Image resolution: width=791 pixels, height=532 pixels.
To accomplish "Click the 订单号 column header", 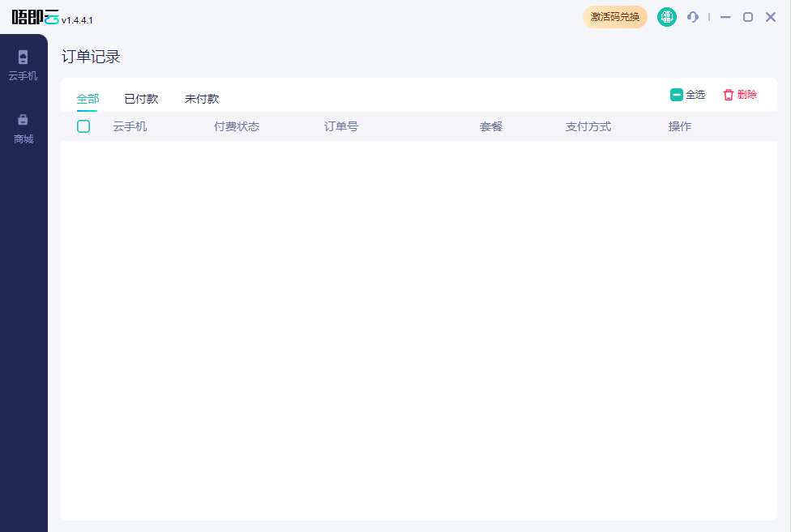I will tap(340, 126).
